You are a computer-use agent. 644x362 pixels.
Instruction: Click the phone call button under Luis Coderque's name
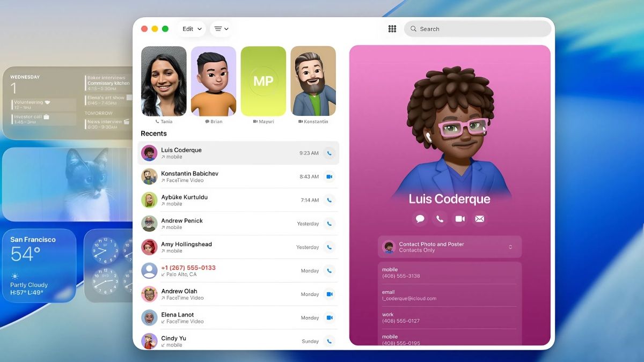[440, 219]
